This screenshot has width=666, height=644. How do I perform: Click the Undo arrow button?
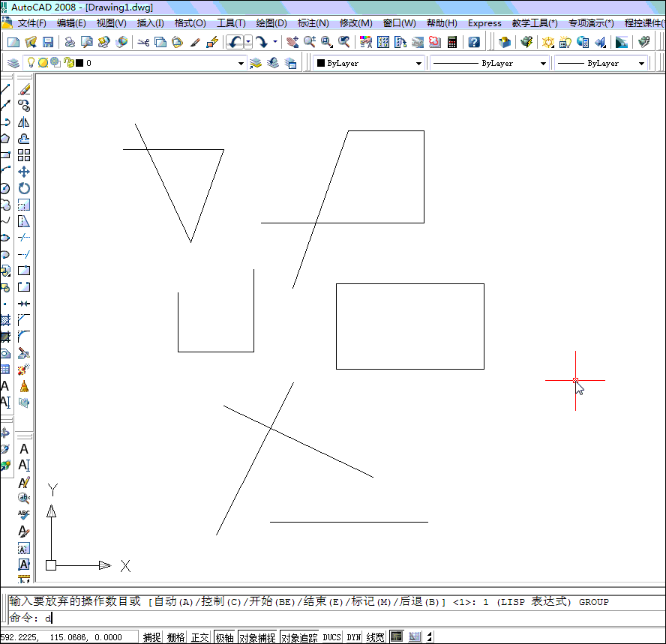[235, 42]
